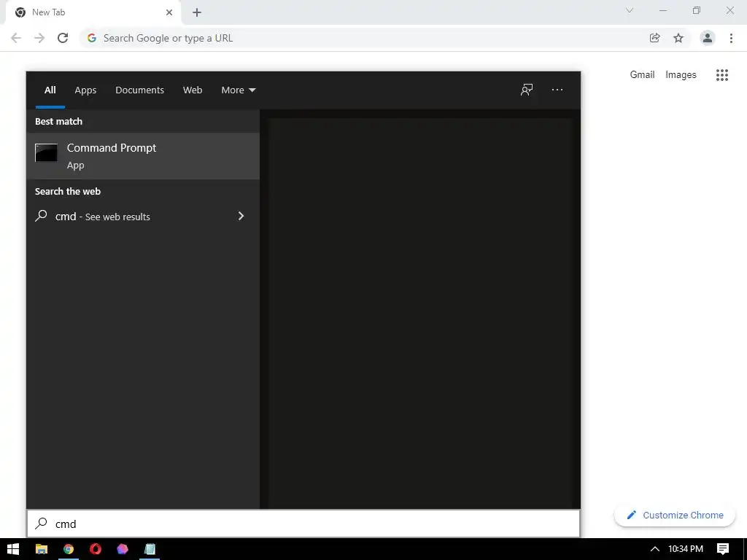747x560 pixels.
Task: Open Command Prompt best match result
Action: tap(143, 156)
